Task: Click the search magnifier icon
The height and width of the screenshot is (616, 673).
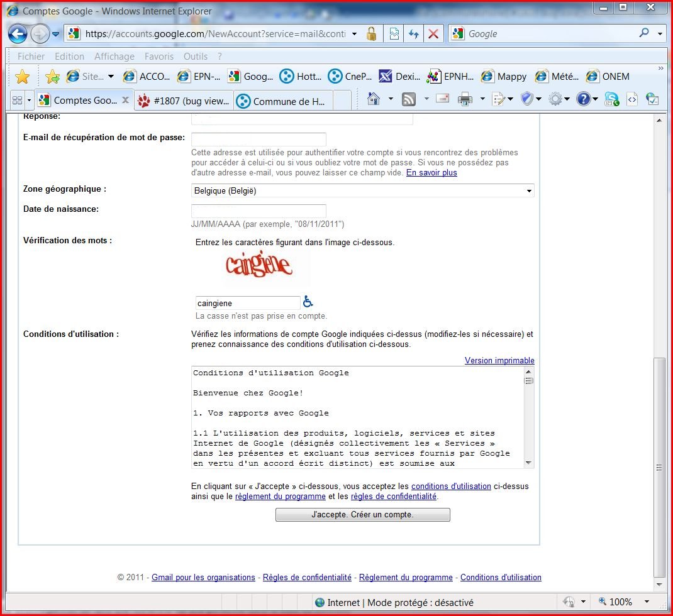Action: coord(644,33)
